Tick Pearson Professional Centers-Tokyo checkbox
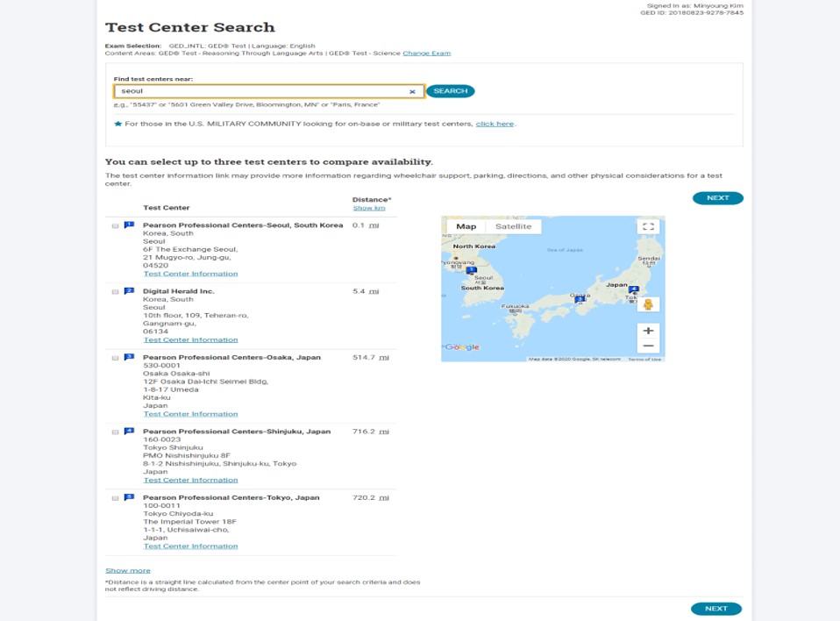Screen dimensions: 840x621 (115, 498)
